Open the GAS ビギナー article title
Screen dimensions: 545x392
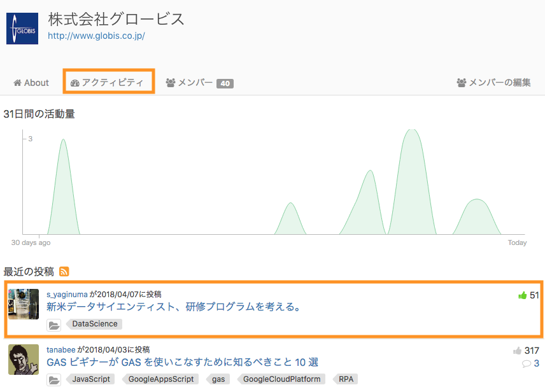click(x=182, y=362)
